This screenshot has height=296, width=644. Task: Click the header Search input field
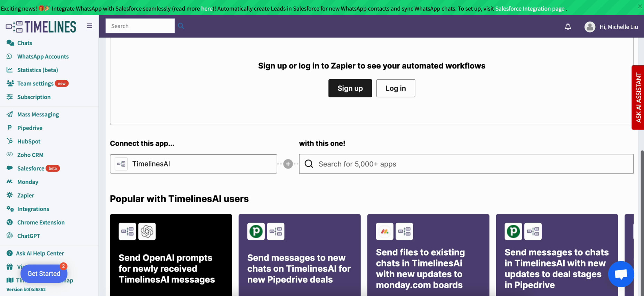point(140,26)
